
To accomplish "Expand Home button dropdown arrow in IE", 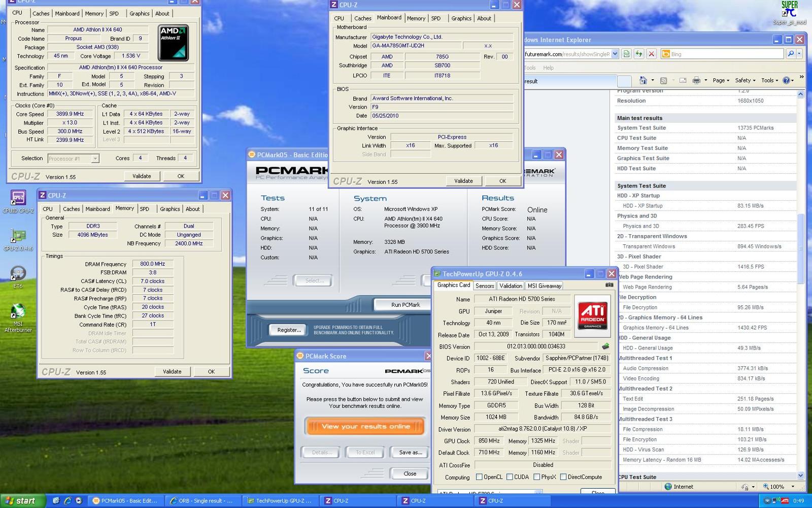I will point(652,80).
